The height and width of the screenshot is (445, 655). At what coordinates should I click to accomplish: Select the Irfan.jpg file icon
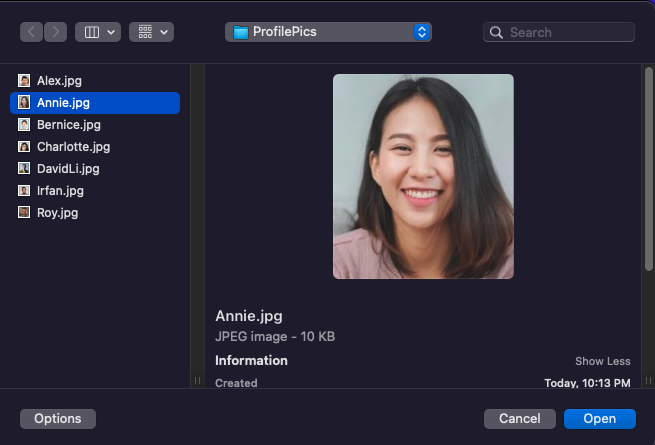click(25, 191)
